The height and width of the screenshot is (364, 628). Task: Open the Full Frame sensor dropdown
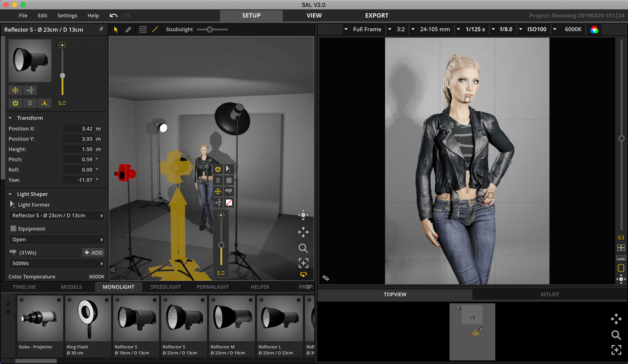point(364,29)
